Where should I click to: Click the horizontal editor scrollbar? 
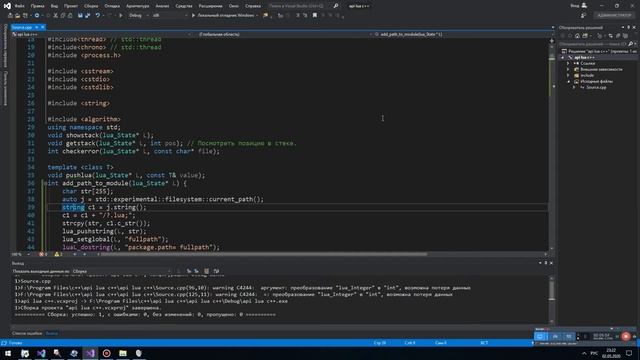point(264,254)
